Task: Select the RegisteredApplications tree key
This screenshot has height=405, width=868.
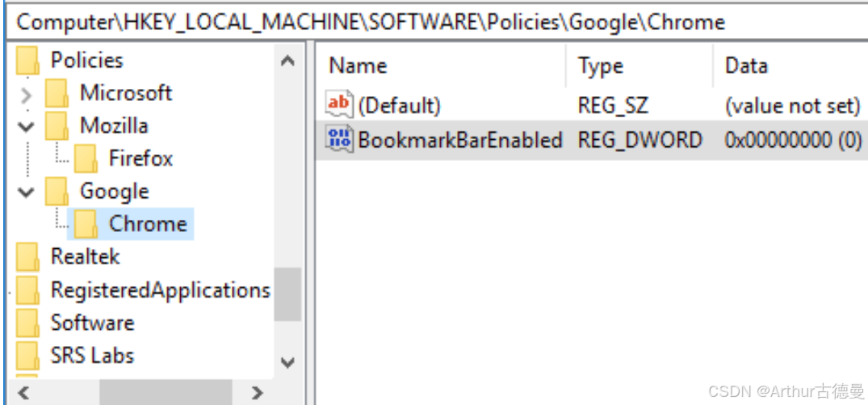Action: tap(161, 289)
